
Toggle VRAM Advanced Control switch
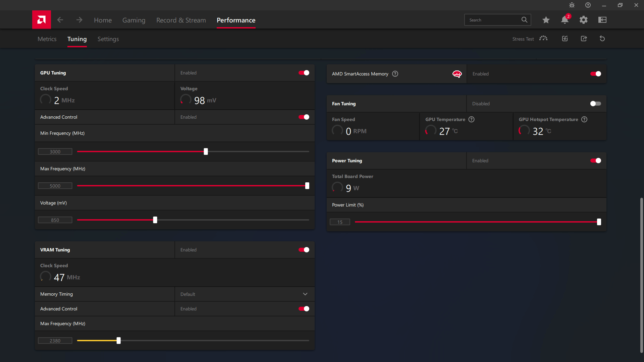tap(304, 309)
